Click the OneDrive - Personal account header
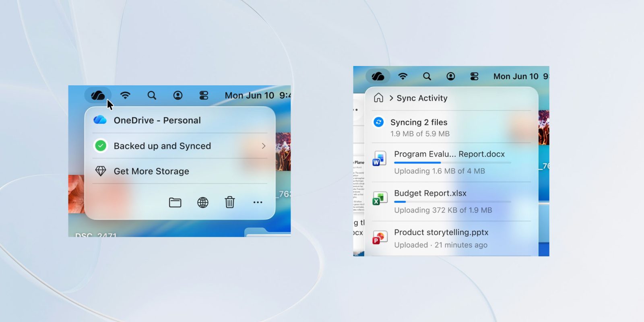Image resolution: width=644 pixels, height=322 pixels. click(x=157, y=120)
